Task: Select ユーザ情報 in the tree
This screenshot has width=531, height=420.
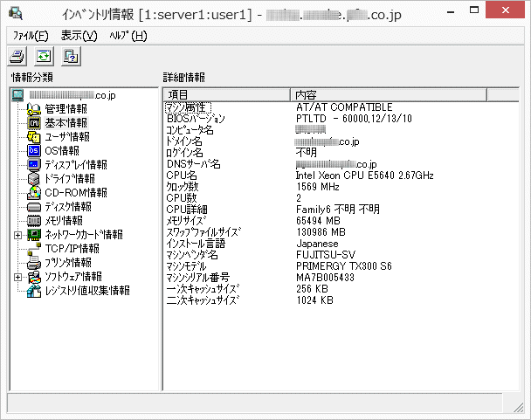Action: [x=67, y=136]
